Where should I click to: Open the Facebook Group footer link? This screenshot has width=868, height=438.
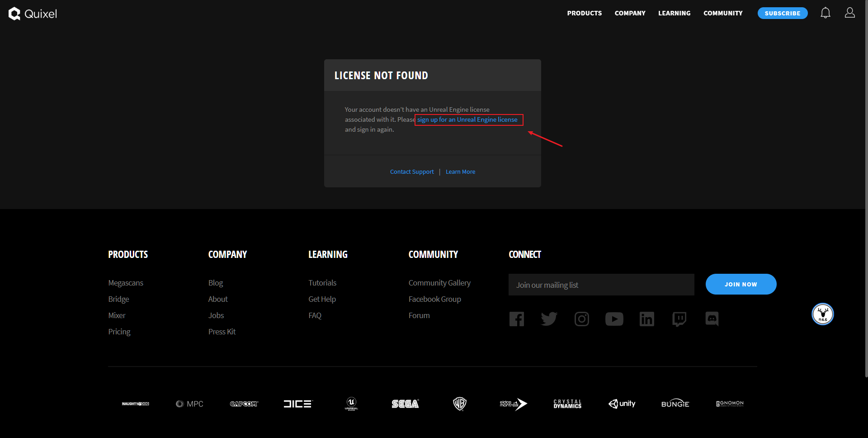pyautogui.click(x=435, y=299)
